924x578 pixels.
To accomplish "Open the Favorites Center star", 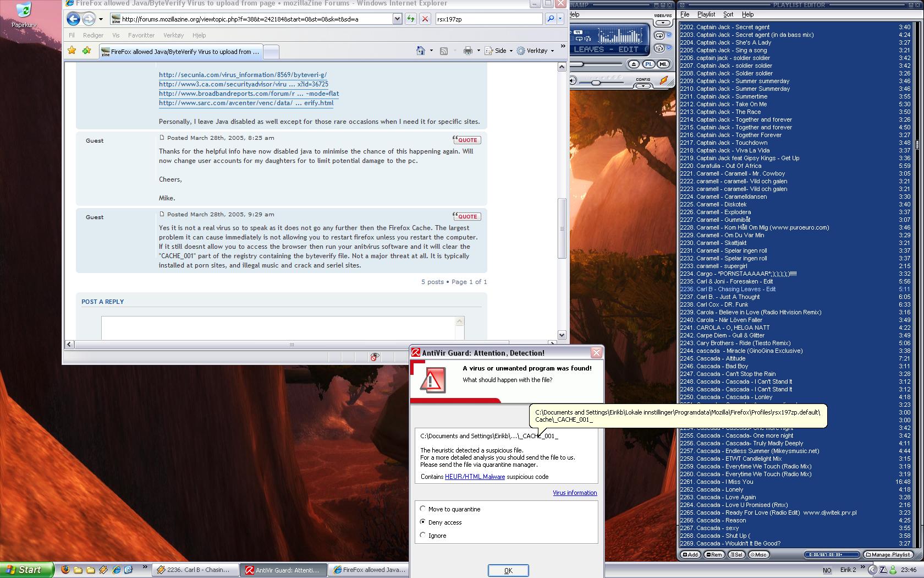I will (x=72, y=51).
